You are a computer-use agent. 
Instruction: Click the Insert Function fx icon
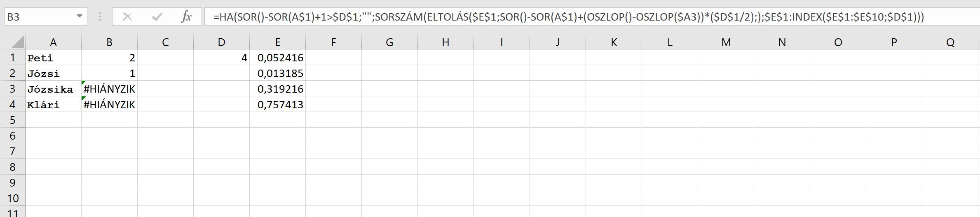click(x=186, y=17)
